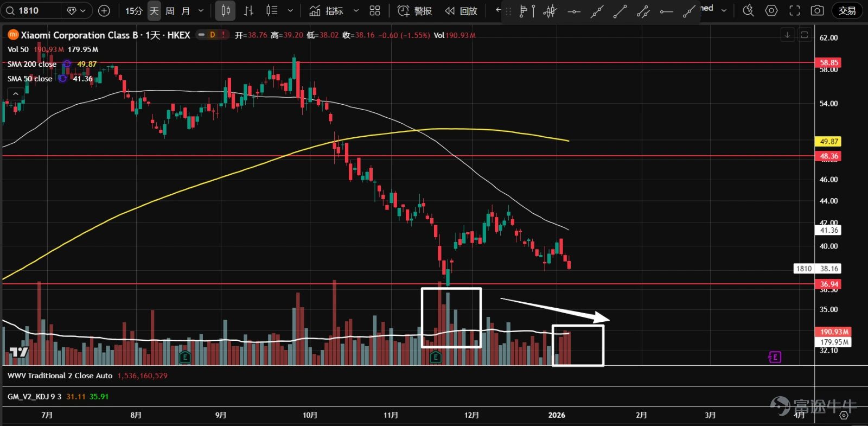Click the SMA 50 refresh icon
Screen dimensions: 868x426
tap(62, 79)
